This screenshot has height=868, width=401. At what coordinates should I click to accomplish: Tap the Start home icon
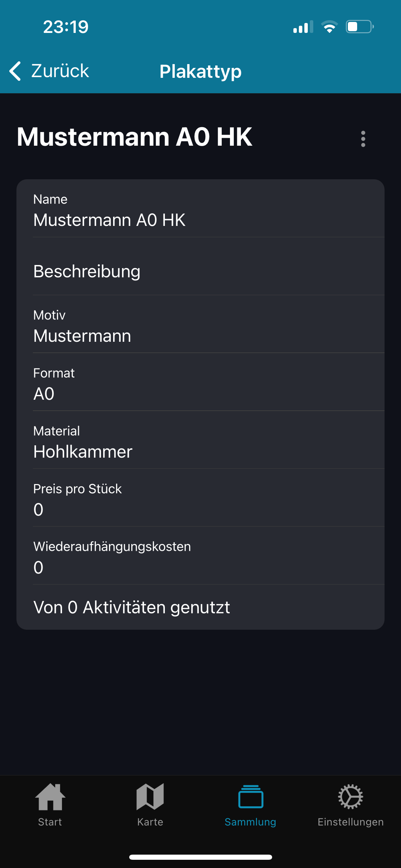[50, 797]
